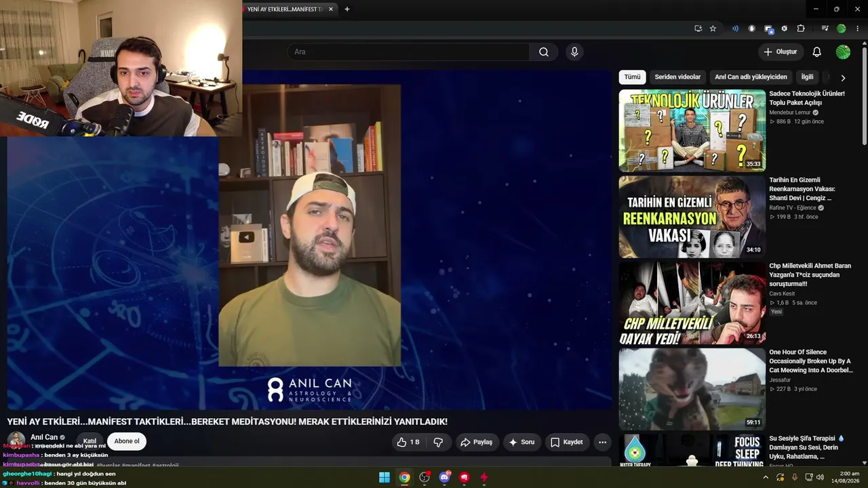Open 'Tarihin En Gizemli Reenkarnasyon Vakası' title
This screenshot has width=868, height=488.
[802, 189]
